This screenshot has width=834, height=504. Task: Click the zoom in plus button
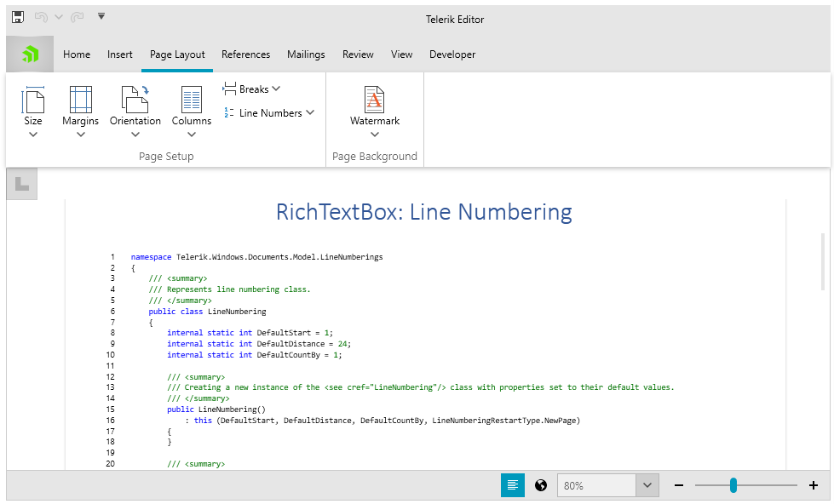tap(813, 484)
